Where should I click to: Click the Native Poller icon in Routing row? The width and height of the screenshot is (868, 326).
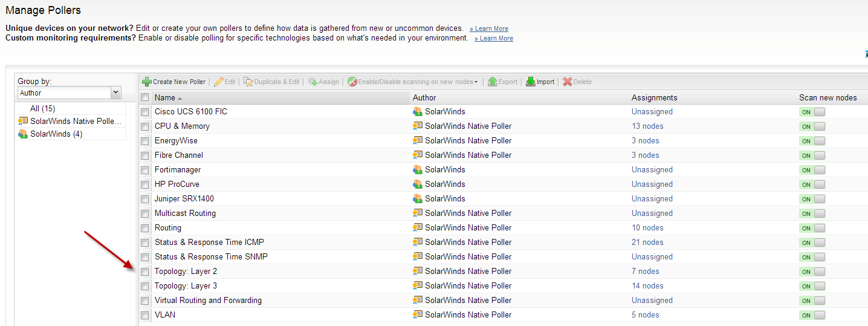pyautogui.click(x=418, y=228)
